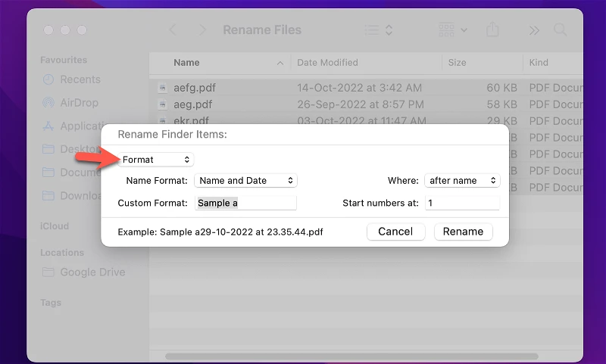Click the Custom Format text field
Image resolution: width=606 pixels, height=364 pixels.
(245, 203)
